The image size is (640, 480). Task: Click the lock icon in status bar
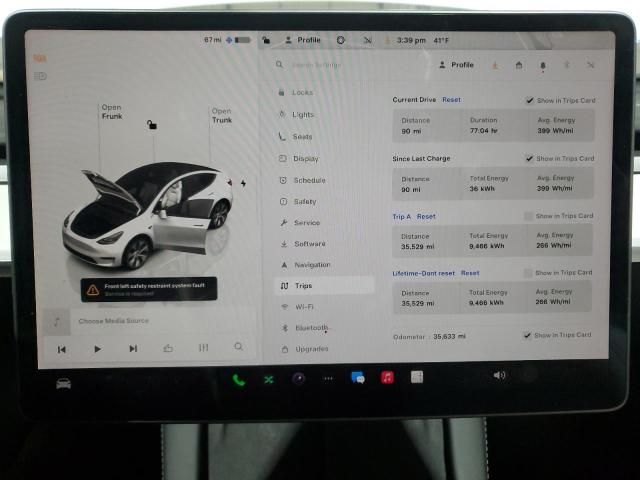(266, 40)
